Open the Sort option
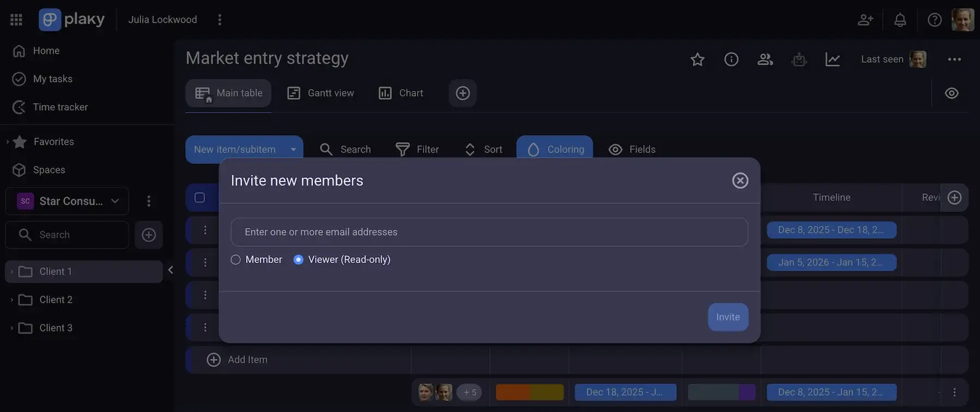 coord(483,149)
